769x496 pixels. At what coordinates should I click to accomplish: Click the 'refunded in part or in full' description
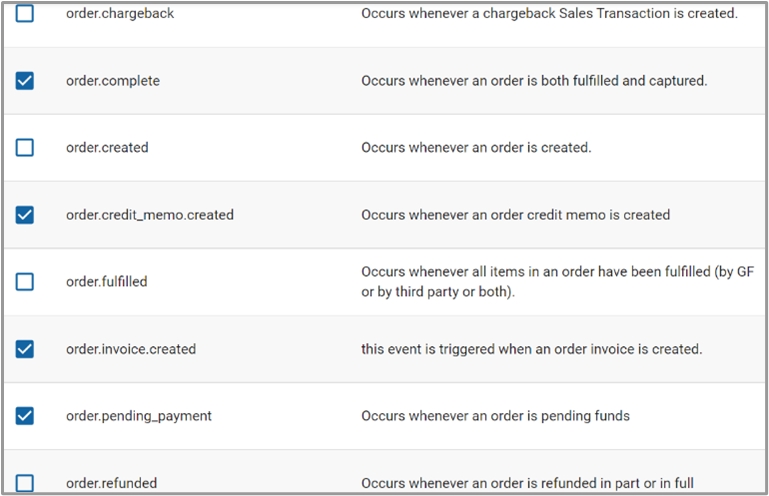[527, 483]
